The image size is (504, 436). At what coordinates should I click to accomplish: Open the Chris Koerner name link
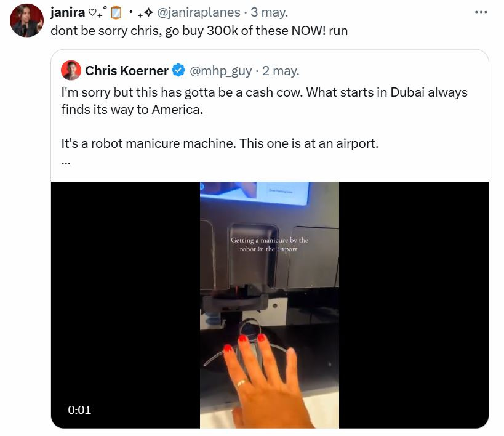pyautogui.click(x=127, y=70)
